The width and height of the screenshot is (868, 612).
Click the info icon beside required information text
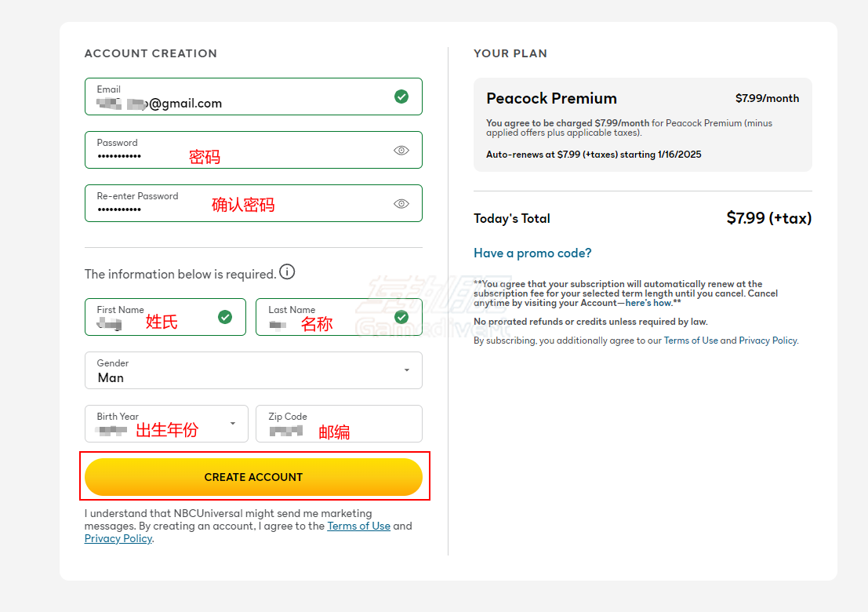tap(287, 272)
